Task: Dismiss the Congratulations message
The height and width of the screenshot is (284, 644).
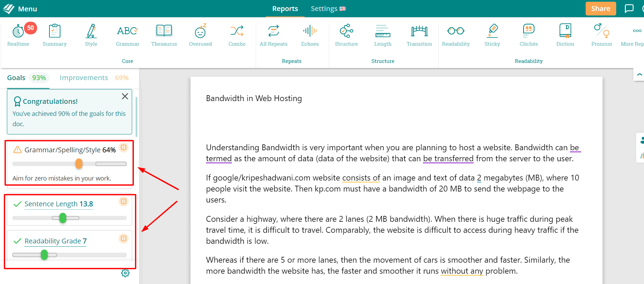Action: click(x=125, y=96)
